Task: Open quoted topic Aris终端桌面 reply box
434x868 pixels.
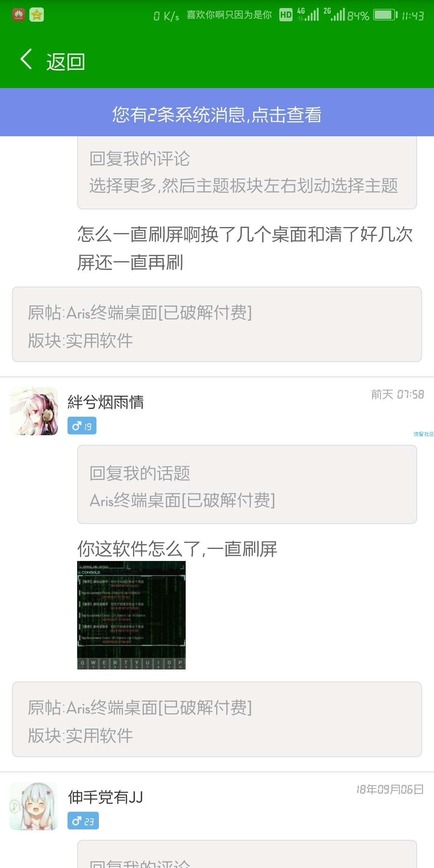Action: point(247,485)
